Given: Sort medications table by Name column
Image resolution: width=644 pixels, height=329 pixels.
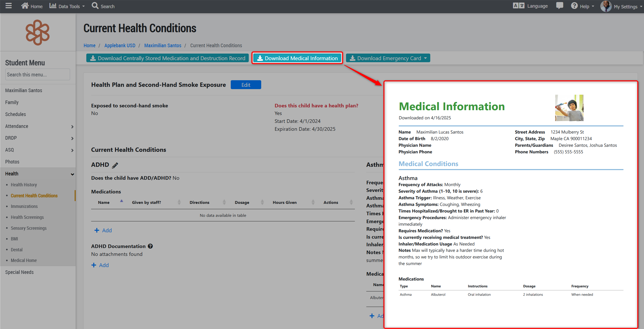Looking at the screenshot, I should pos(104,202).
